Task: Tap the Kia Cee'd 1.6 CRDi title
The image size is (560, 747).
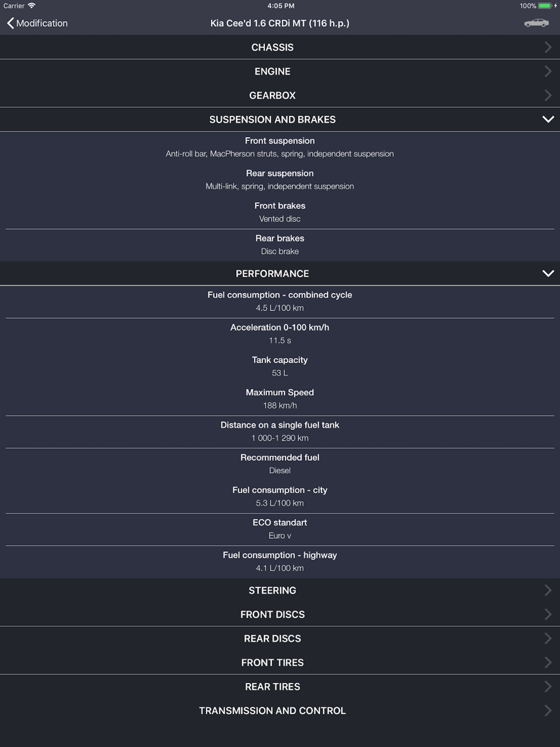Action: (x=280, y=23)
